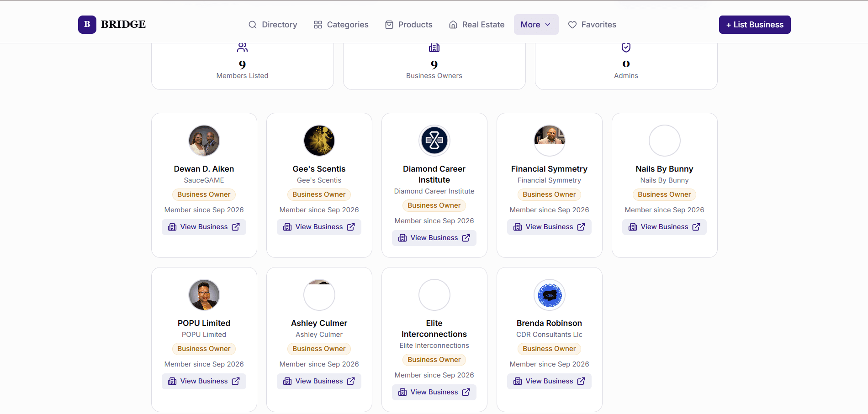Click Brenda Robinson CDR logo avatar
Viewport: 868px width, 414px height.
pyautogui.click(x=550, y=295)
